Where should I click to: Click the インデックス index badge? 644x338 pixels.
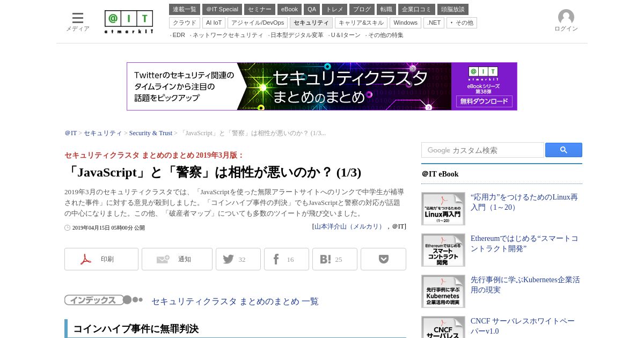point(104,300)
